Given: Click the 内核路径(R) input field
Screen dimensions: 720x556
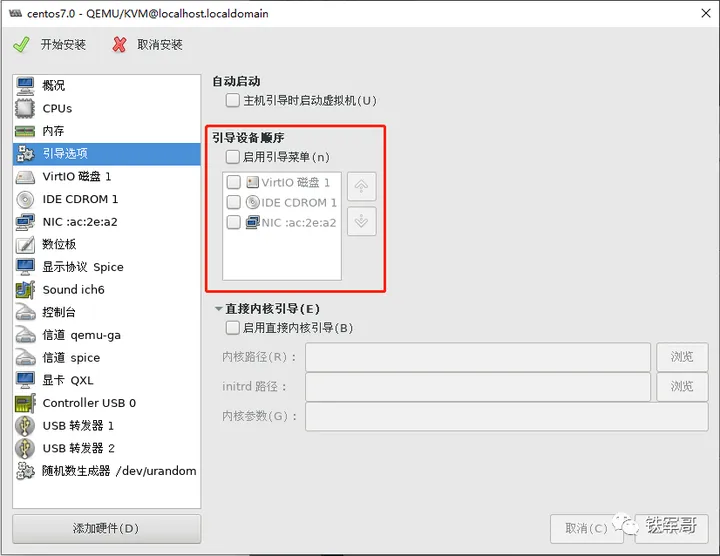Looking at the screenshot, I should tap(478, 357).
